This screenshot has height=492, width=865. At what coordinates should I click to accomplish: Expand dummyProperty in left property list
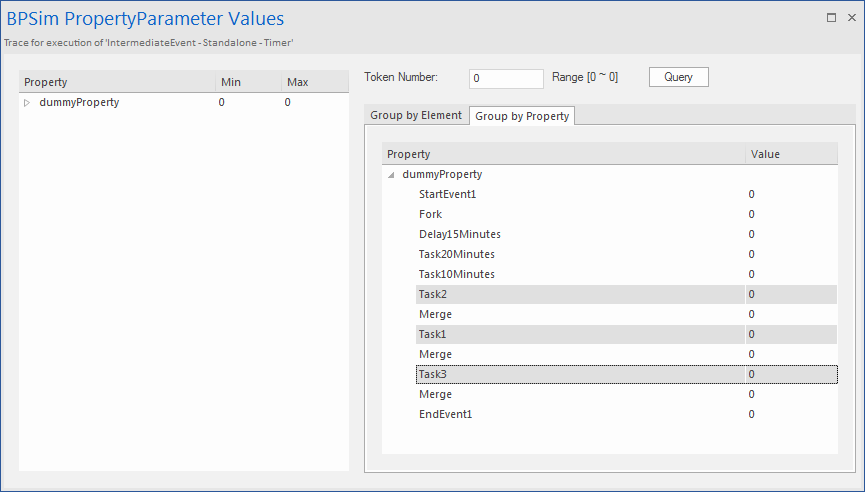[27, 103]
